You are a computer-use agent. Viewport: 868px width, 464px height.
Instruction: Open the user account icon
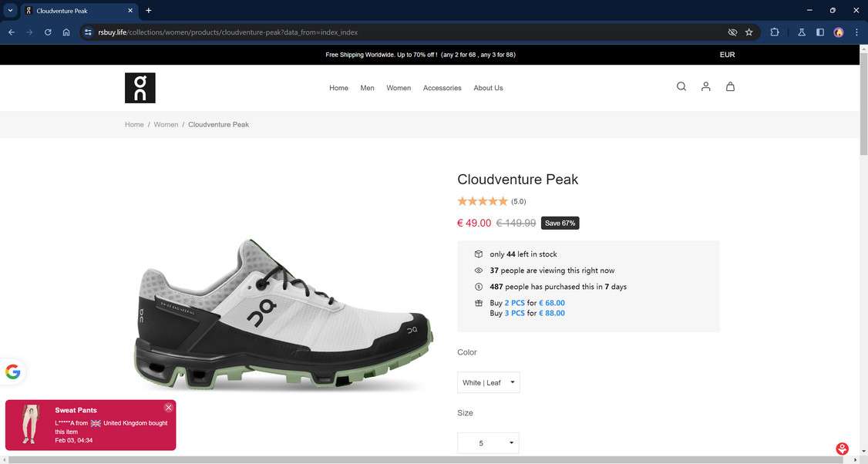706,86
